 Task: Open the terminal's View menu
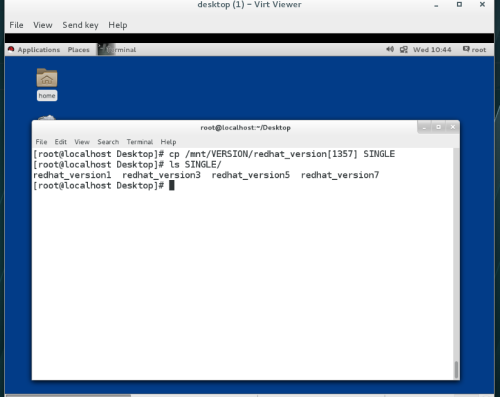[x=82, y=142]
